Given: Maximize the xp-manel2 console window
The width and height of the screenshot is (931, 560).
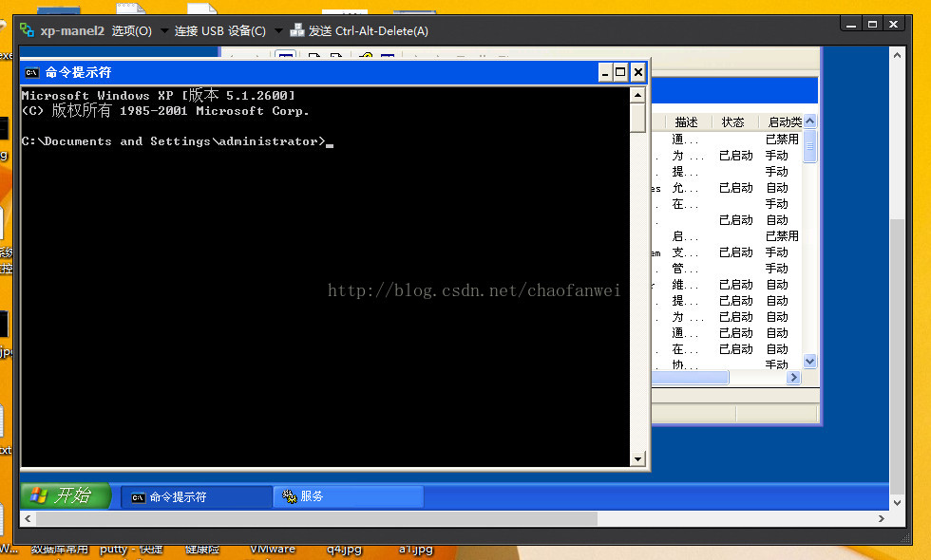Looking at the screenshot, I should click(872, 25).
